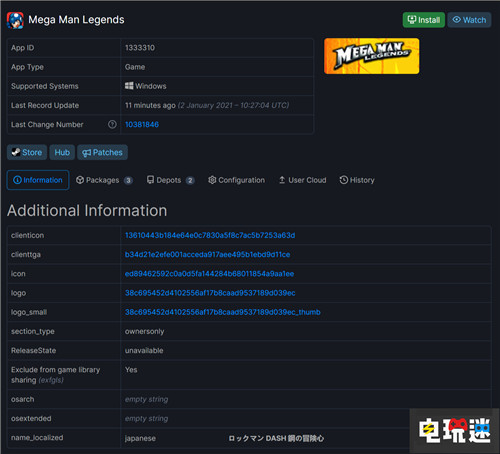Open the History tab
This screenshot has width=500, height=454.
[x=357, y=180]
